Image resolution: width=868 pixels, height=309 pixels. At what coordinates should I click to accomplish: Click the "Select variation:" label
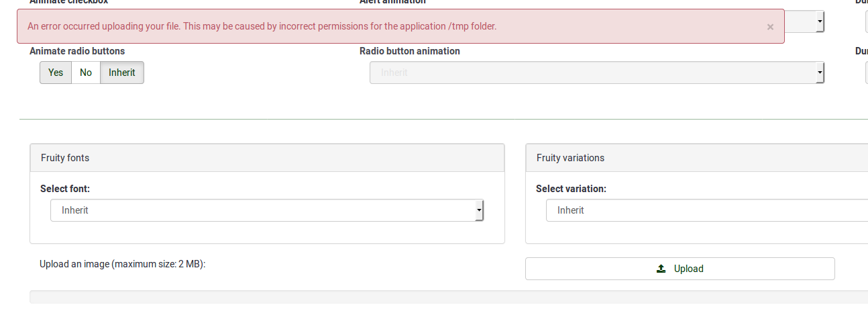pos(571,189)
